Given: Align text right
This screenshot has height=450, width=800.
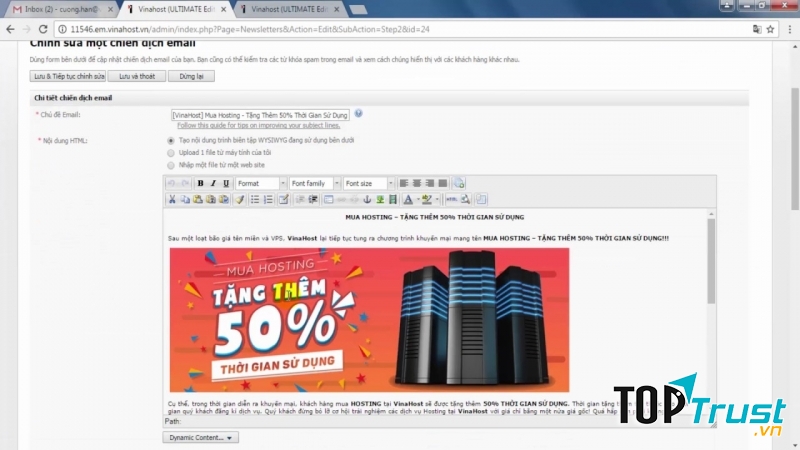Looking at the screenshot, I should [x=430, y=183].
